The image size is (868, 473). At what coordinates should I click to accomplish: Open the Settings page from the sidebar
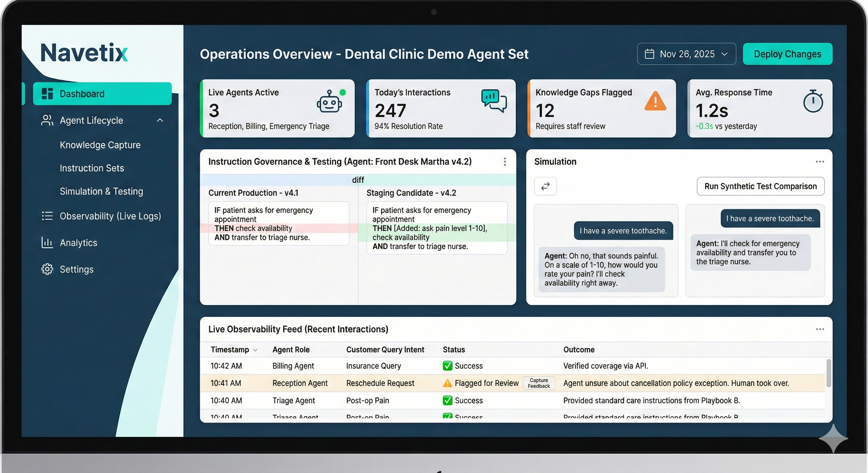click(x=76, y=269)
